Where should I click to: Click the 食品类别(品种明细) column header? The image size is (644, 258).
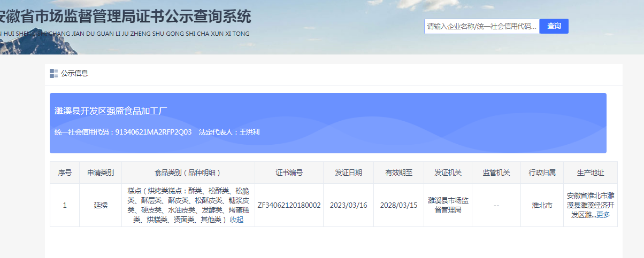point(188,173)
